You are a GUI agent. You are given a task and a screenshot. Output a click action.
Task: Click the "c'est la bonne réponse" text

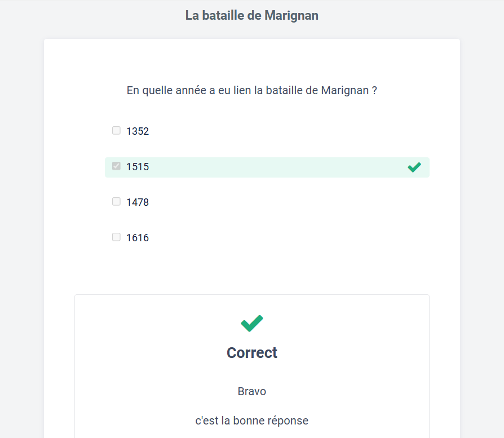pyautogui.click(x=252, y=421)
